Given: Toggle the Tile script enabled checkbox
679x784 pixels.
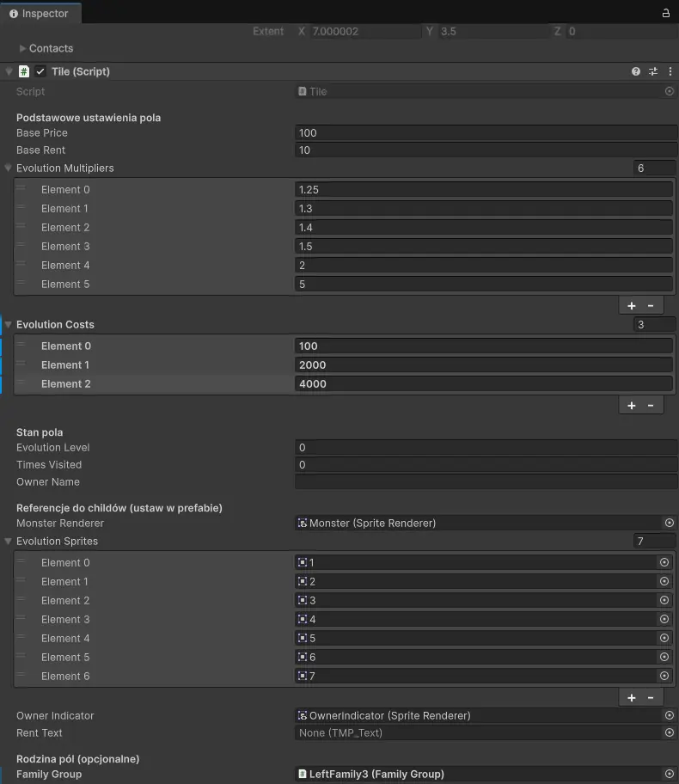Looking at the screenshot, I should (40, 71).
